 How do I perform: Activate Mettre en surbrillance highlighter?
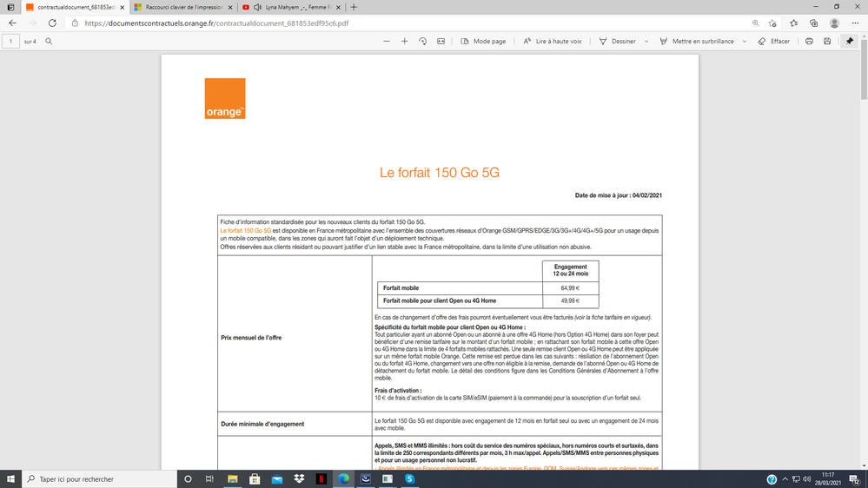coord(697,41)
